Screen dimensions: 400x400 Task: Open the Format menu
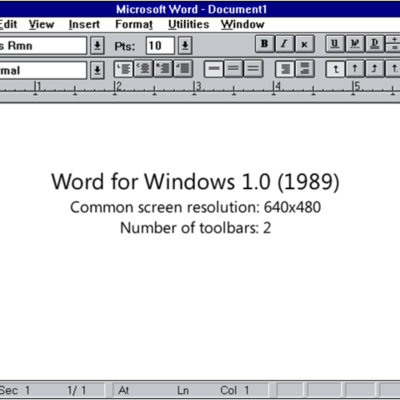(x=134, y=24)
